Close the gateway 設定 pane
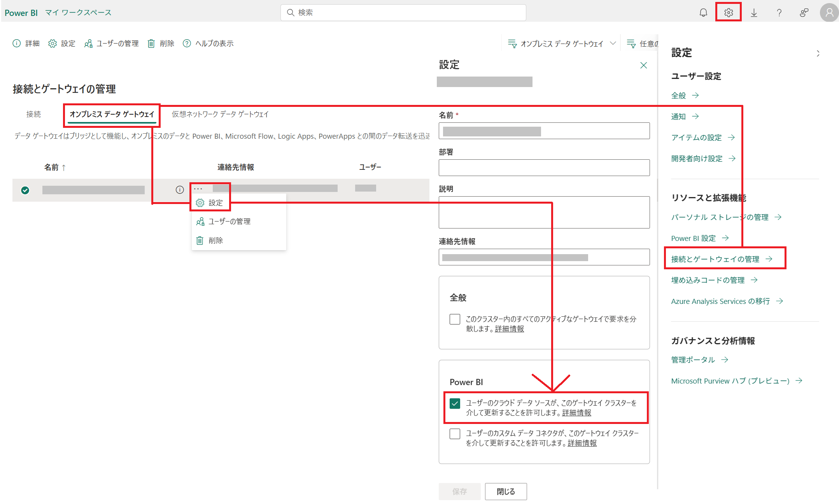Viewport: 839px width, 504px height. point(644,65)
